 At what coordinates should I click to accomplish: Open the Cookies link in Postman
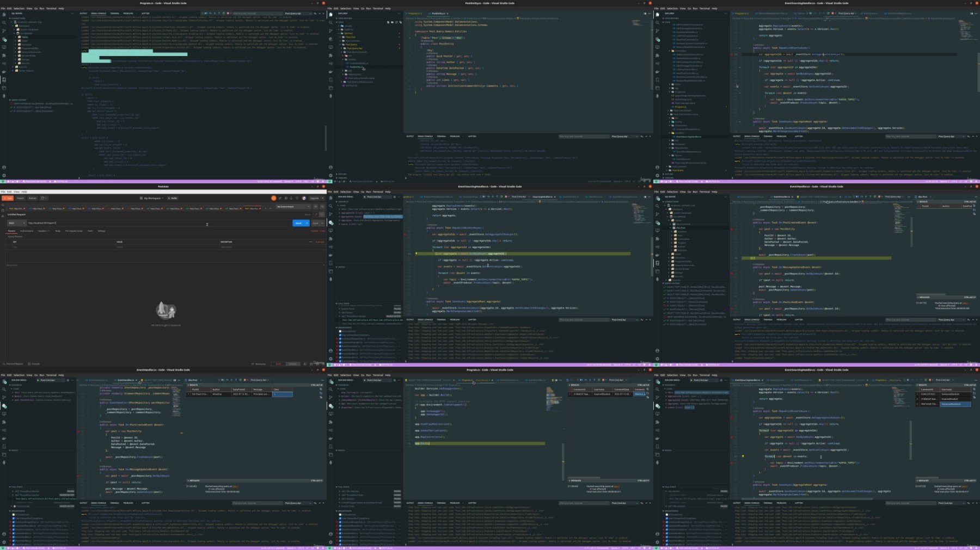(x=314, y=231)
